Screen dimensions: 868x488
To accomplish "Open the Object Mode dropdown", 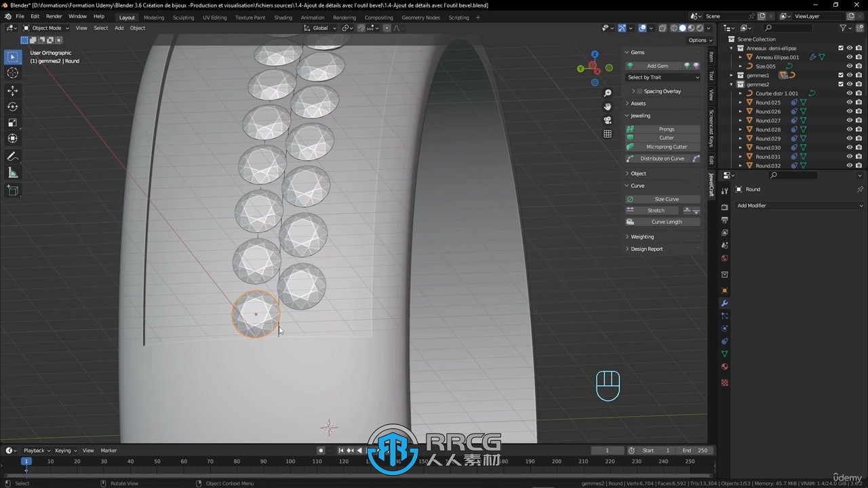I will point(46,28).
